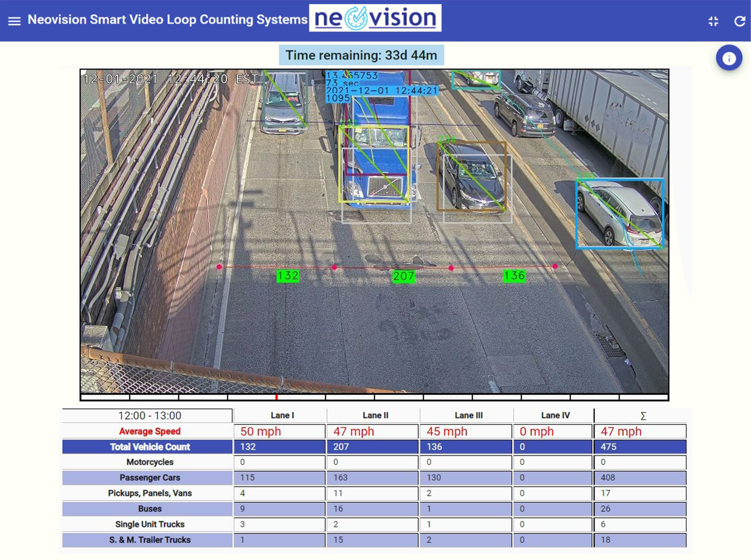Open the hamburger navigation menu

tap(14, 21)
